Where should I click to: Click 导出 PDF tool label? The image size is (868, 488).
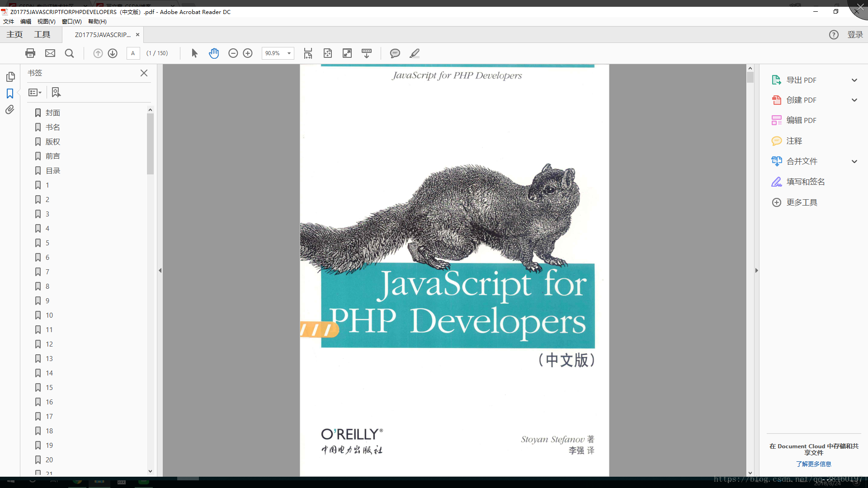click(x=801, y=80)
